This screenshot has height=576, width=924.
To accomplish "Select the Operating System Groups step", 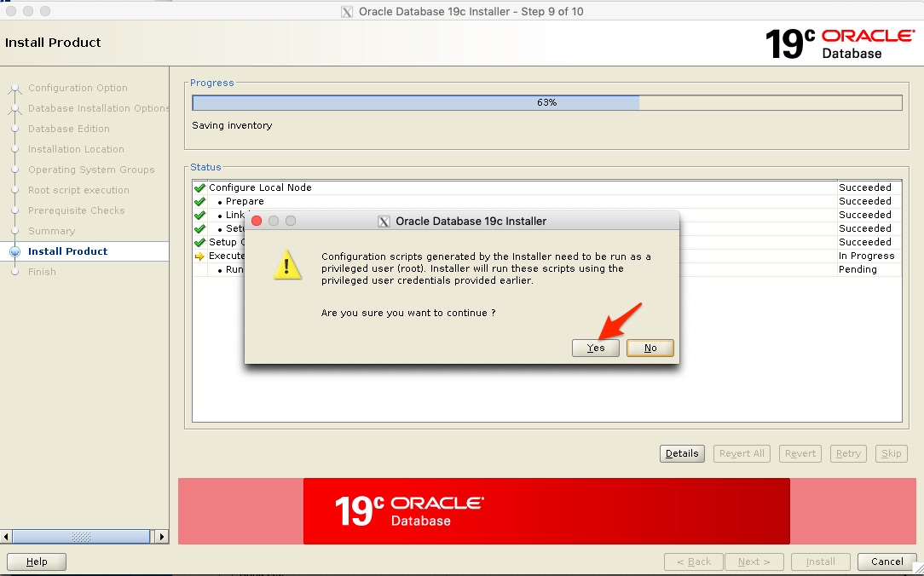I will pos(91,170).
